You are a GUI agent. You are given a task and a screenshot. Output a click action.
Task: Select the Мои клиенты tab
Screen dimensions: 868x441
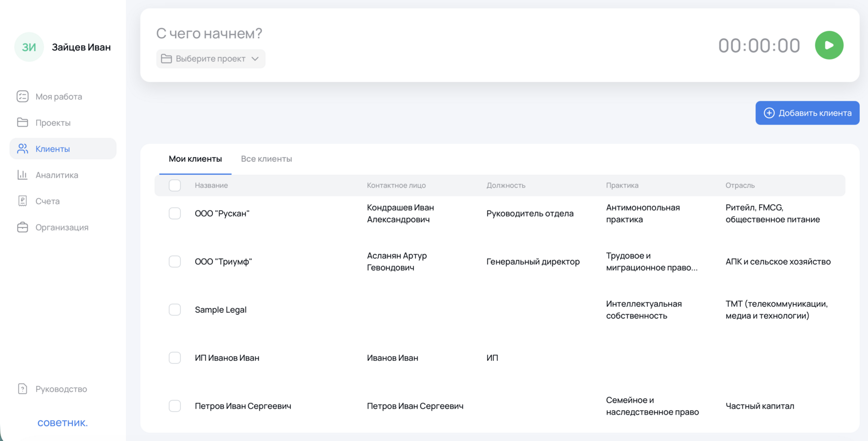pyautogui.click(x=195, y=159)
